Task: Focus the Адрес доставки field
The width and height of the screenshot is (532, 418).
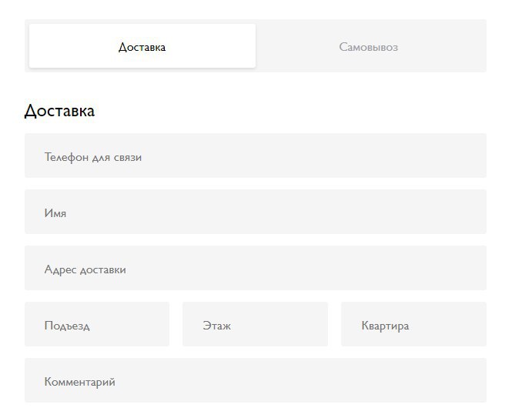Action: coord(256,268)
